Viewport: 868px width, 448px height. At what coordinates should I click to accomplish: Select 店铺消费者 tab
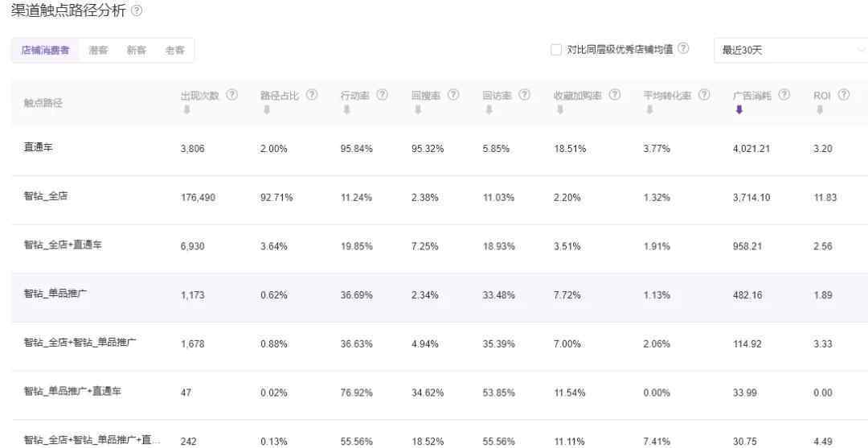point(45,50)
